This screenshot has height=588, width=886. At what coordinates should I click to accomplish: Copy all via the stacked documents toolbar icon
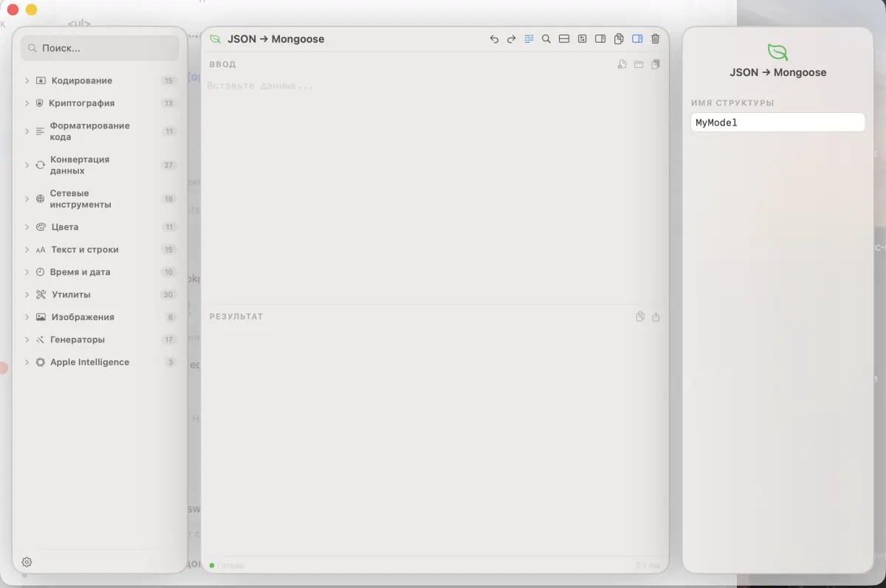(619, 39)
